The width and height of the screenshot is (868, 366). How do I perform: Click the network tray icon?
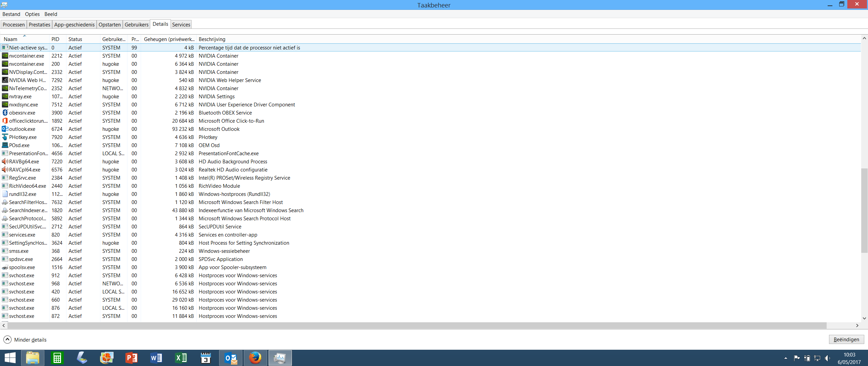point(817,358)
